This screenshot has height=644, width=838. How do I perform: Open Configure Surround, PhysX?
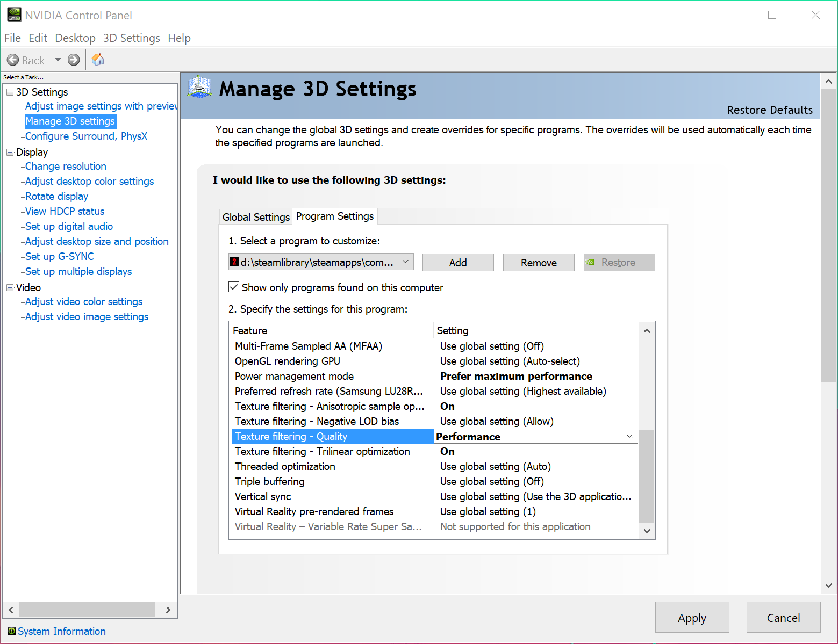pyautogui.click(x=86, y=136)
